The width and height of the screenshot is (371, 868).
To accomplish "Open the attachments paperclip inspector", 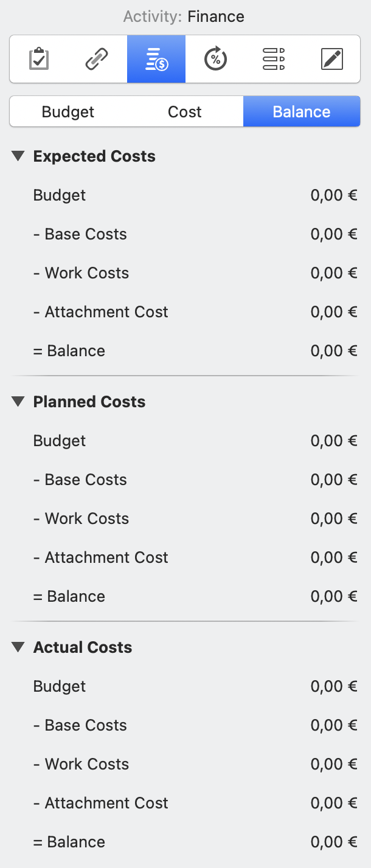I will pyautogui.click(x=97, y=59).
